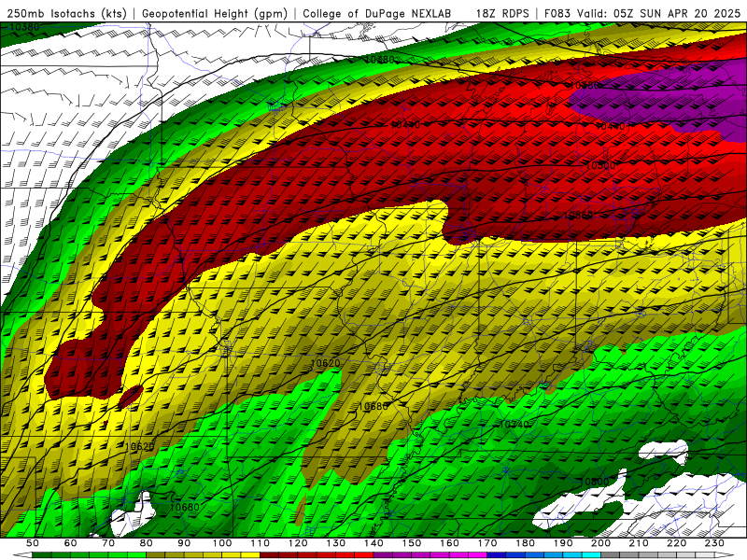This screenshot has height=560, width=747.
Task: Click the dark blue swatch just after 170
Action: pyautogui.click(x=497, y=554)
